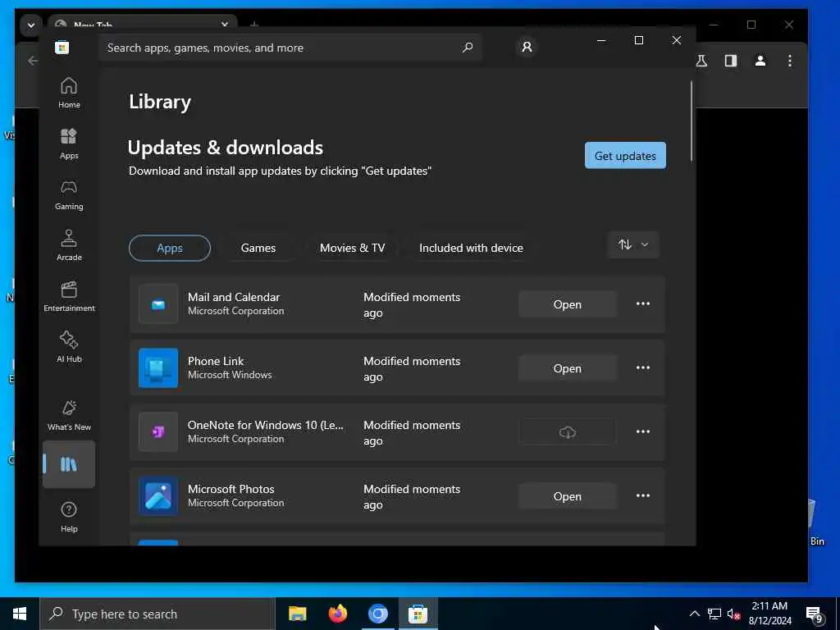Click the Library page vertical scrollbar
The width and height of the screenshot is (840, 630).
[x=692, y=121]
